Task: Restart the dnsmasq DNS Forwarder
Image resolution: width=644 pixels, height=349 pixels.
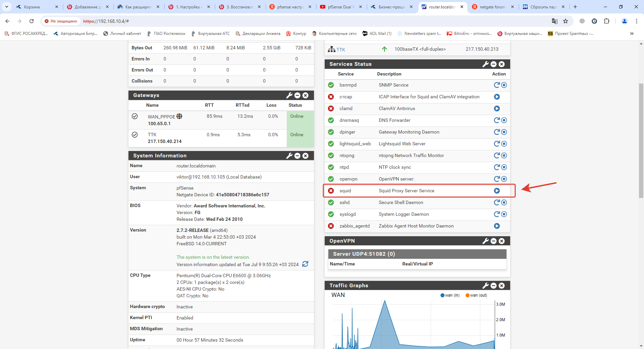Action: (x=497, y=120)
